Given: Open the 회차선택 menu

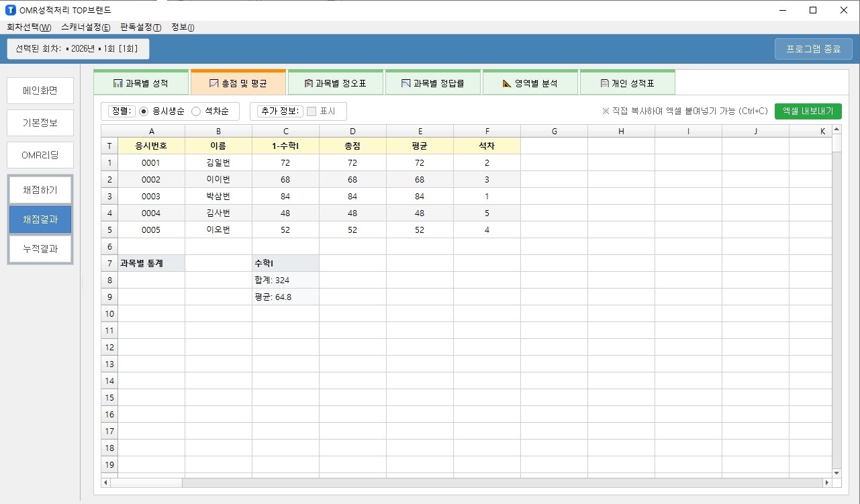Looking at the screenshot, I should [28, 28].
